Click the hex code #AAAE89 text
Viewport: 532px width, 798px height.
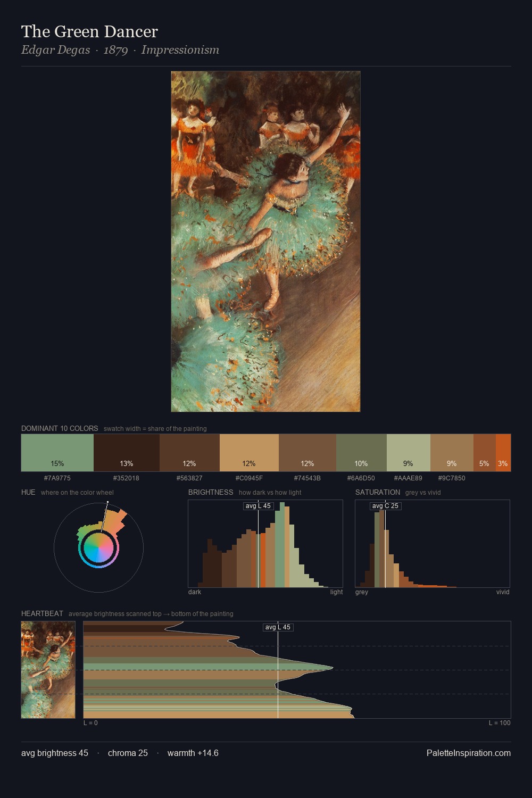tap(408, 478)
